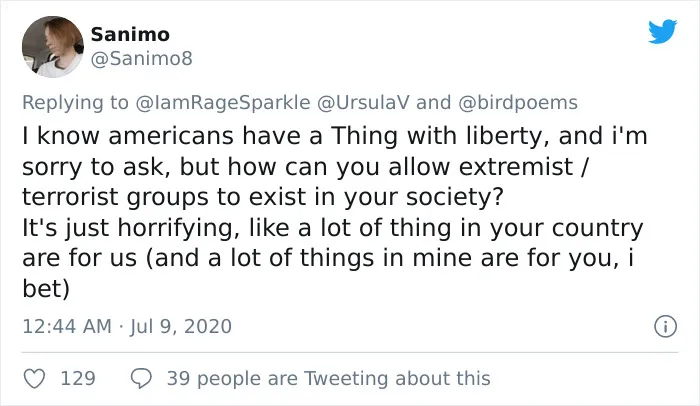The image size is (700, 406).
Task: Open Sanimo's profile picture
Action: [53, 46]
